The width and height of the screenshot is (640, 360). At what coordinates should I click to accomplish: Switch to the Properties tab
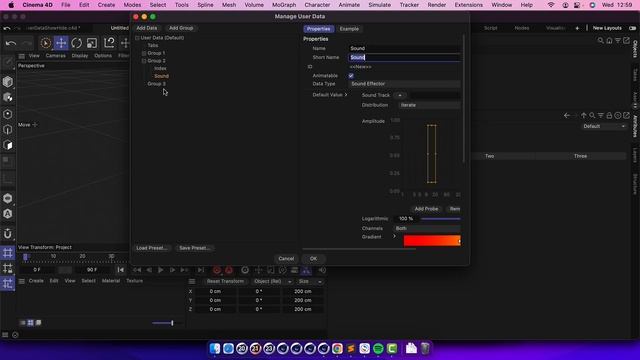318,29
